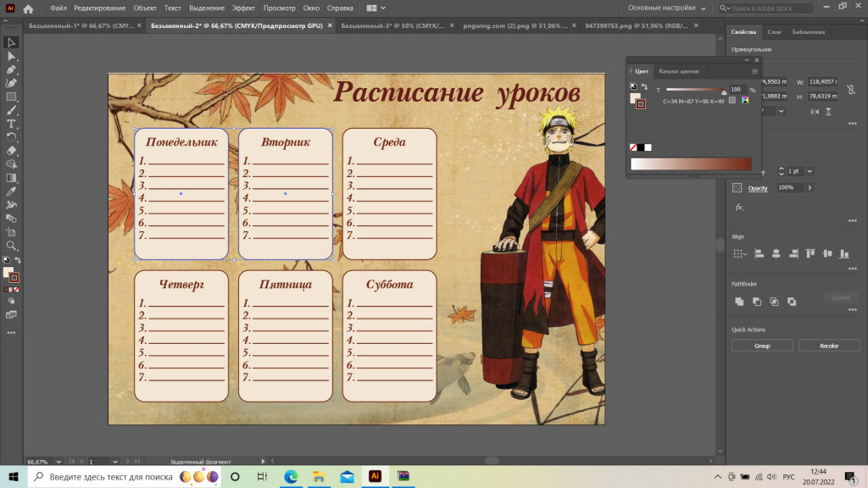Viewport: 868px width, 488px height.
Task: Expand the Align To options dropdown
Action: coord(739,254)
